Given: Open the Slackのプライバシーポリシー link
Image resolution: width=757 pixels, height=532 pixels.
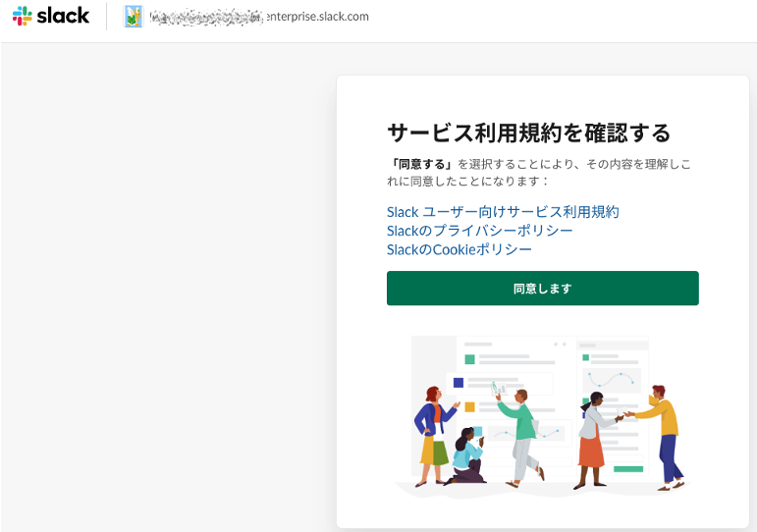Looking at the screenshot, I should (479, 231).
